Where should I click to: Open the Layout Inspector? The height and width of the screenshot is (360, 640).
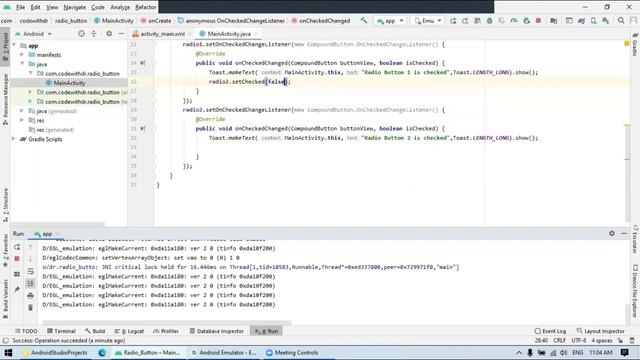pyautogui.click(x=600, y=331)
